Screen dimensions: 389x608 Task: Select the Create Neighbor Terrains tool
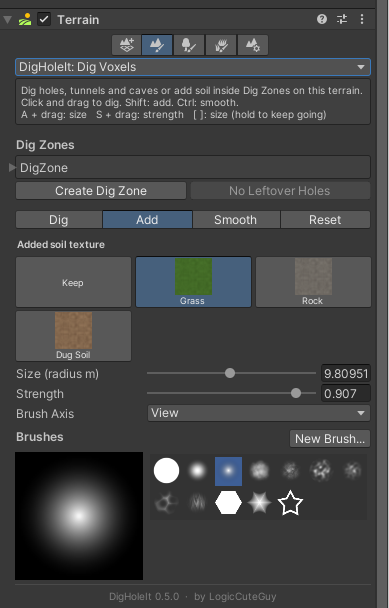point(127,45)
